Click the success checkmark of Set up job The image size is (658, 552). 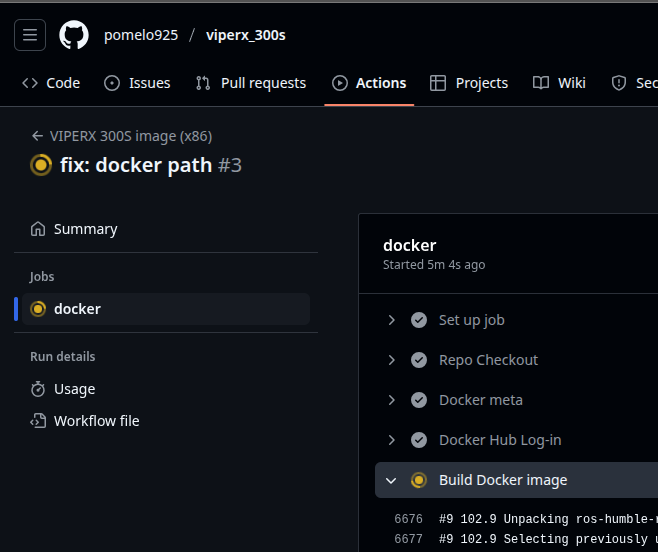419,320
